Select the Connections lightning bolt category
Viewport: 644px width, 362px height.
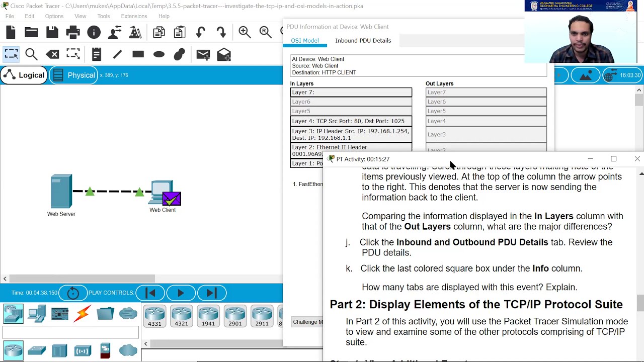tap(82, 314)
